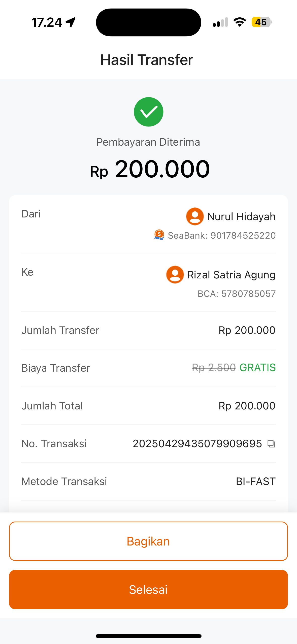This screenshot has height=644, width=297.
Task: Tap Rizal Satria Agung's avatar icon
Action: coord(175,275)
